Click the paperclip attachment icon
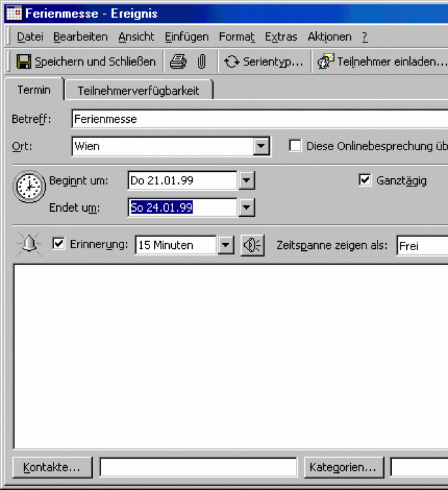 point(202,62)
